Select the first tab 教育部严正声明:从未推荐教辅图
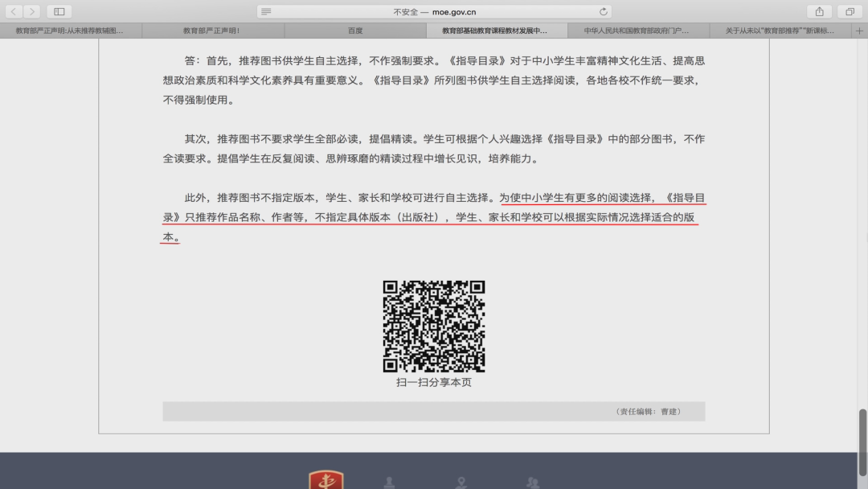The image size is (868, 489). pos(71,31)
